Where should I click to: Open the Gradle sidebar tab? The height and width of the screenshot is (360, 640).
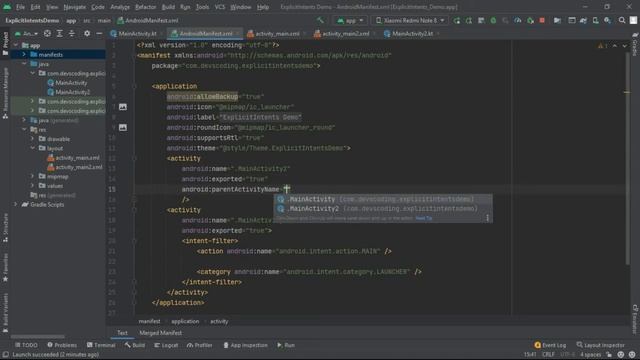click(635, 43)
